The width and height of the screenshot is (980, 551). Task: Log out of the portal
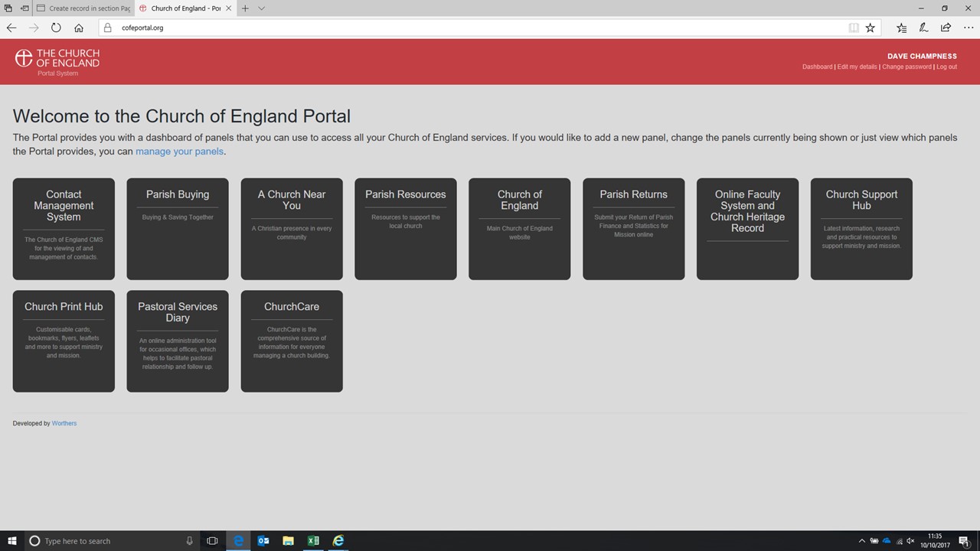pos(946,67)
